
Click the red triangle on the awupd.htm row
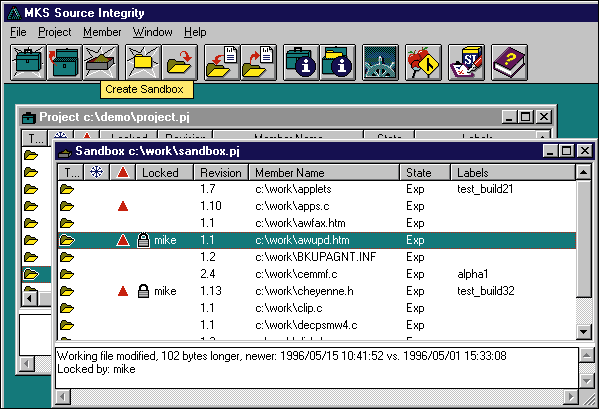pyautogui.click(x=123, y=240)
